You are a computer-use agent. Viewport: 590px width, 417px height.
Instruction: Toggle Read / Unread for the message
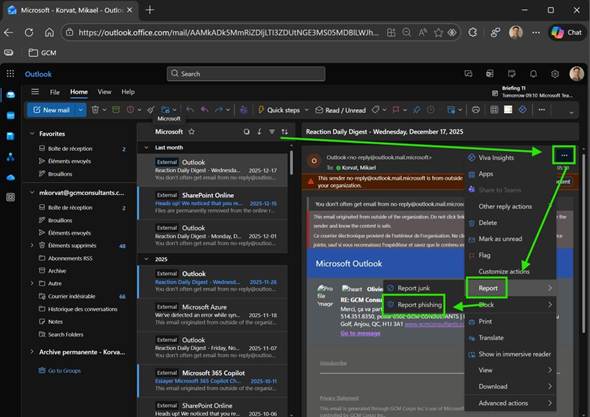(341, 110)
